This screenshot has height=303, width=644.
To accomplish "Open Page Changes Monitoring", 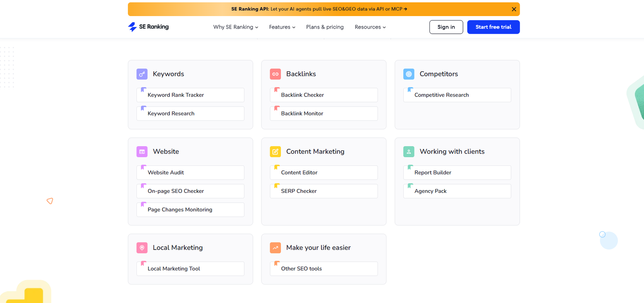I will point(190,209).
